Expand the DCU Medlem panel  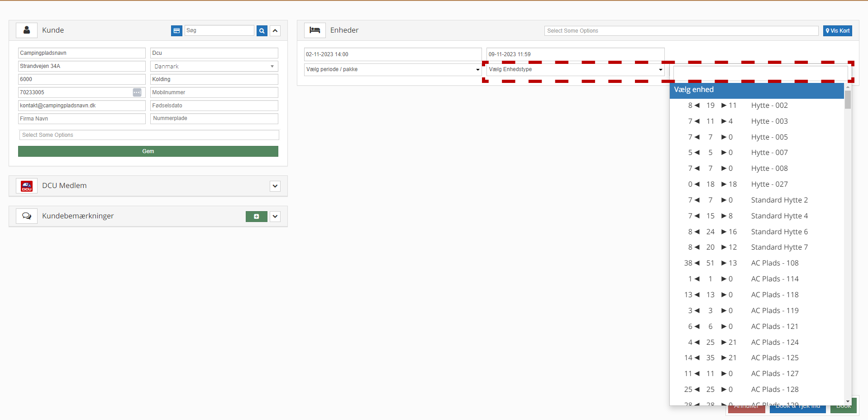point(275,186)
